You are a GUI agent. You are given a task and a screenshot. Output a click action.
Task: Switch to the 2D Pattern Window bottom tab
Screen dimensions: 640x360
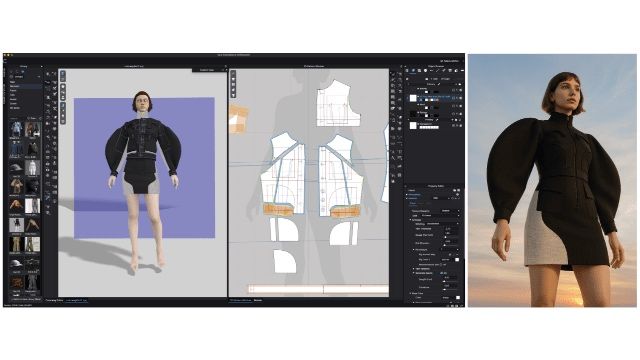tap(240, 300)
